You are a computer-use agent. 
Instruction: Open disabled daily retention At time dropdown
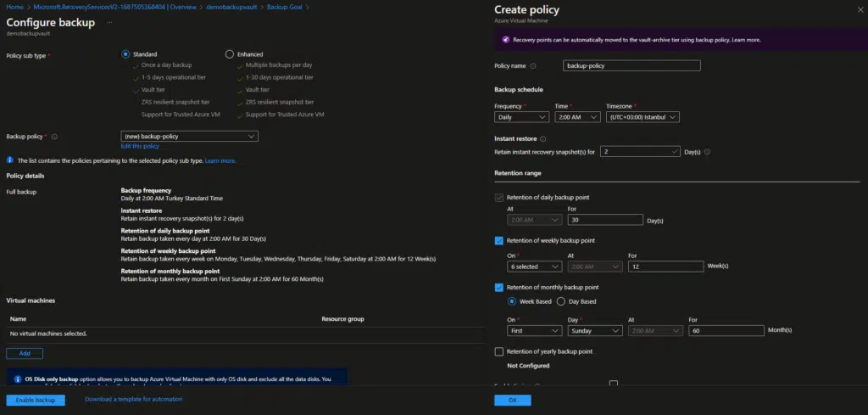(535, 220)
